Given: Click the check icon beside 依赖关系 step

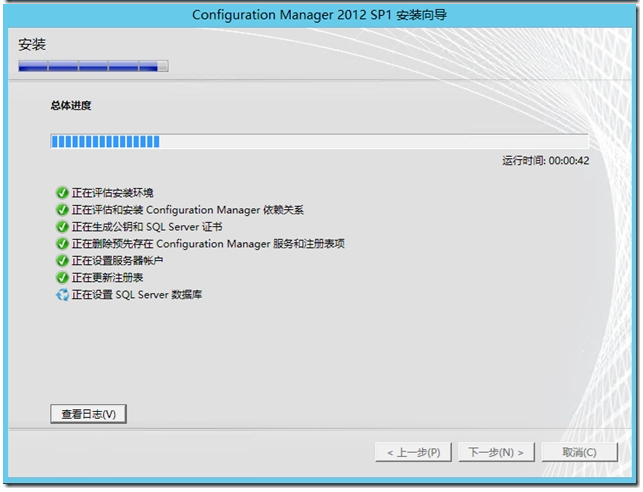Looking at the screenshot, I should (x=62, y=210).
